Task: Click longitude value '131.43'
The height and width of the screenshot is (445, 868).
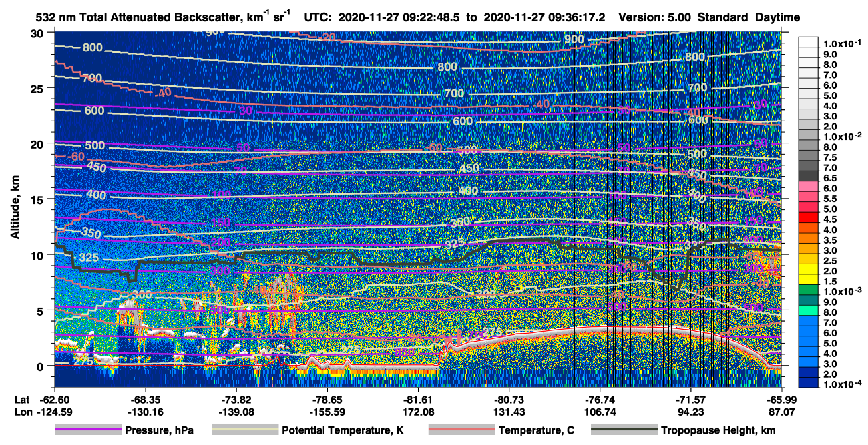Action: click(x=509, y=412)
